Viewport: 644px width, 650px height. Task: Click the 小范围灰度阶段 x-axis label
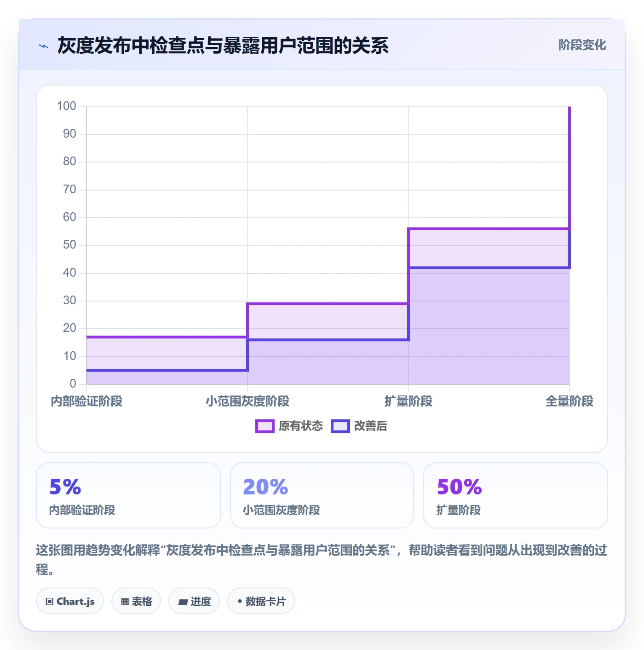[x=247, y=401]
